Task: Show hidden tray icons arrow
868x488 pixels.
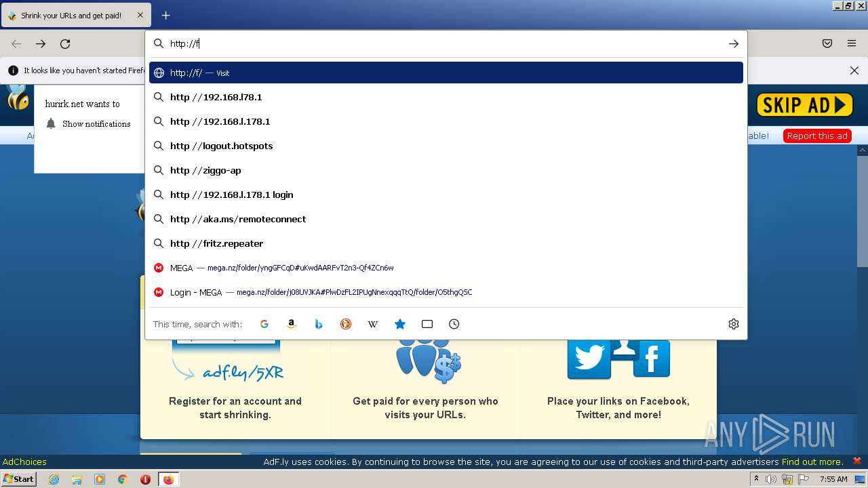Action: coord(757,479)
